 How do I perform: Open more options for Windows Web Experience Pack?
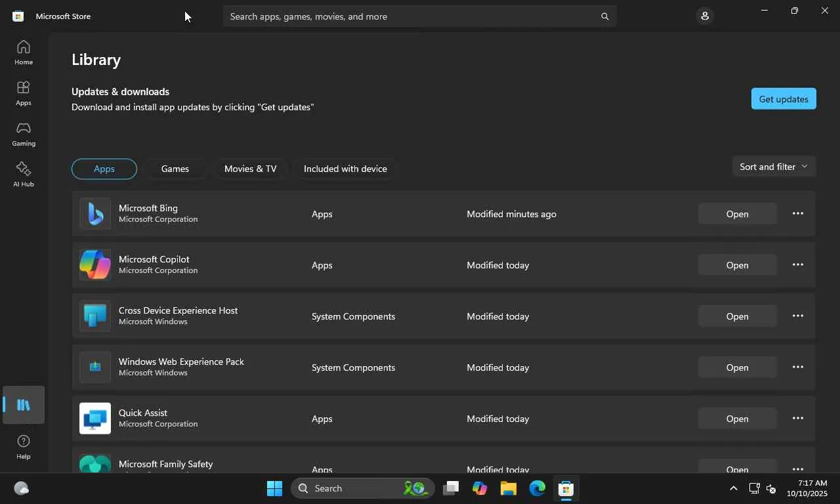798,367
